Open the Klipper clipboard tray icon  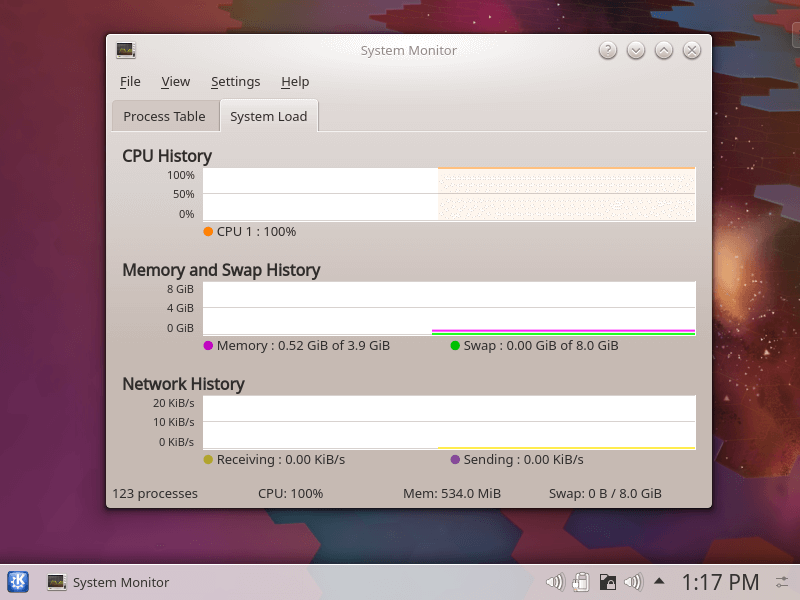(x=581, y=581)
